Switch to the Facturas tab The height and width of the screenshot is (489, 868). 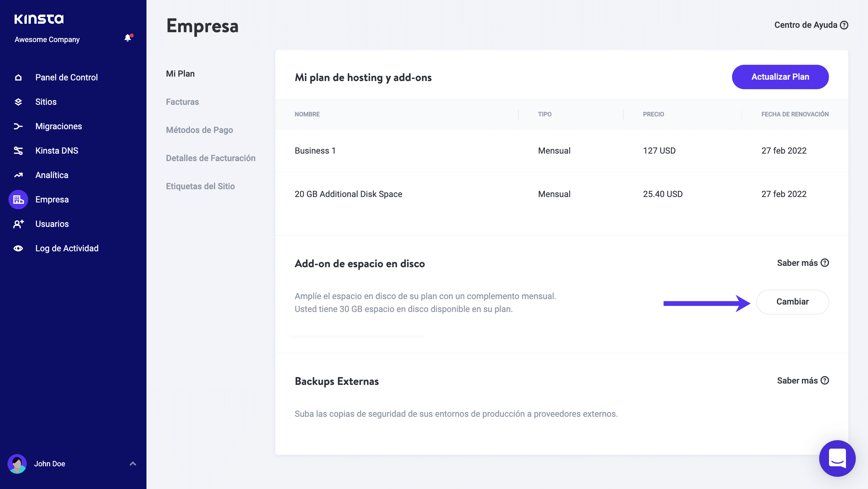[x=182, y=102]
